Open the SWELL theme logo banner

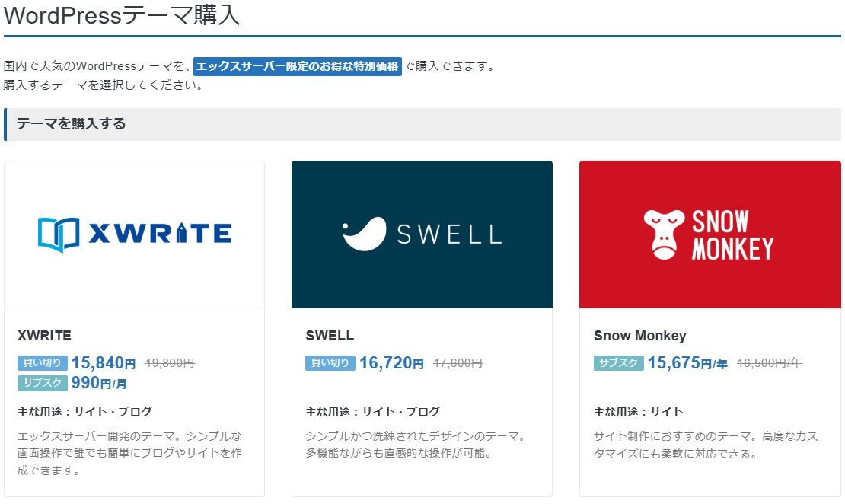pos(422,234)
